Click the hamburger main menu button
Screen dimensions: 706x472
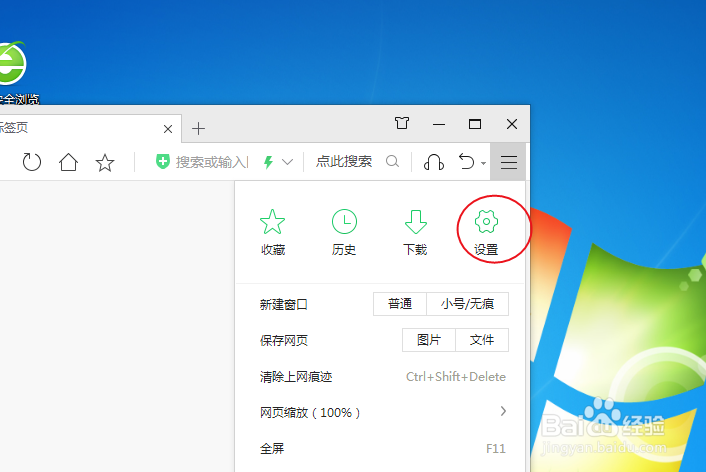[509, 162]
